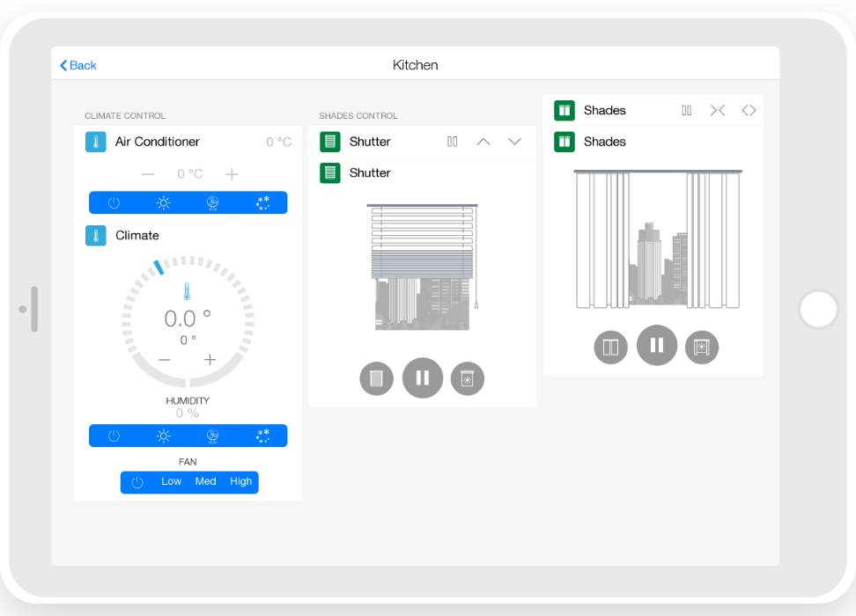Decrease Air Conditioner temperature with minus
The image size is (856, 616).
pos(148,174)
